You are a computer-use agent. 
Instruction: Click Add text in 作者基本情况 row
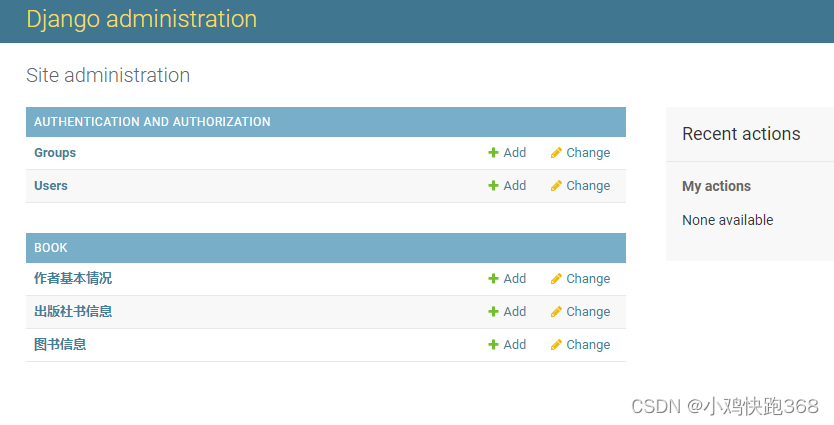pos(515,279)
